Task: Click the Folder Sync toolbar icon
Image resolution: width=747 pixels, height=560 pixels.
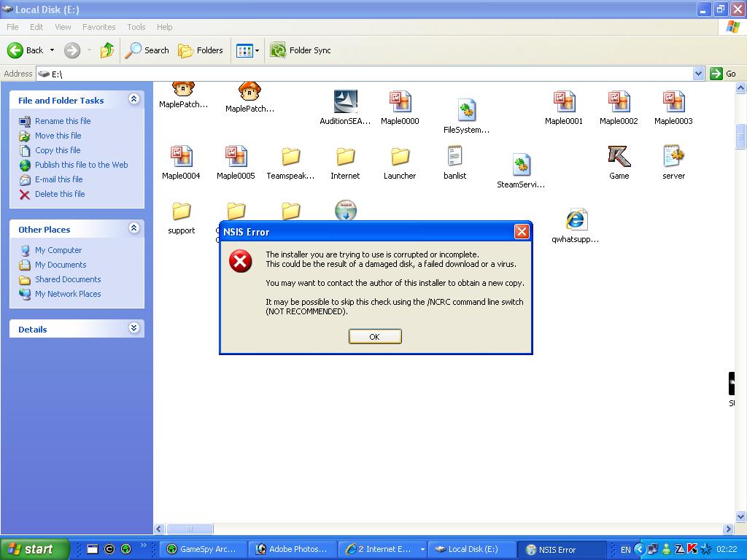Action: click(x=278, y=50)
